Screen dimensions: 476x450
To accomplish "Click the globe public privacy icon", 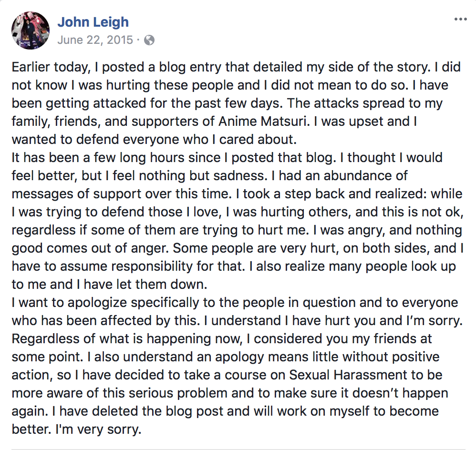I will coord(149,40).
